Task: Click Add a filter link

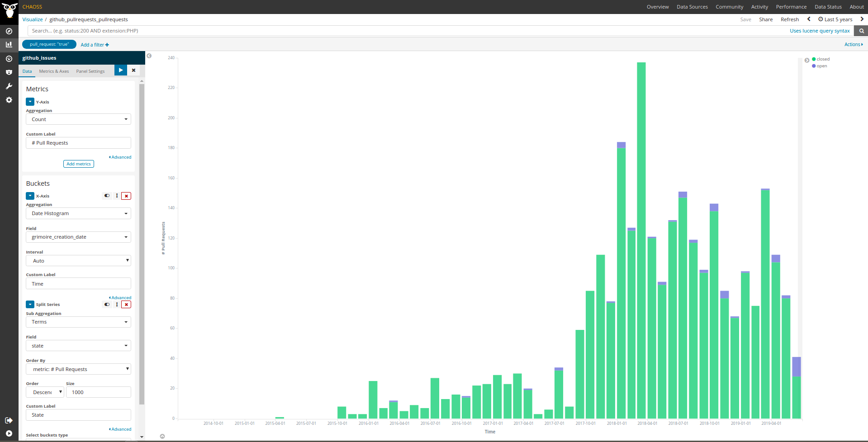Action: pos(95,45)
